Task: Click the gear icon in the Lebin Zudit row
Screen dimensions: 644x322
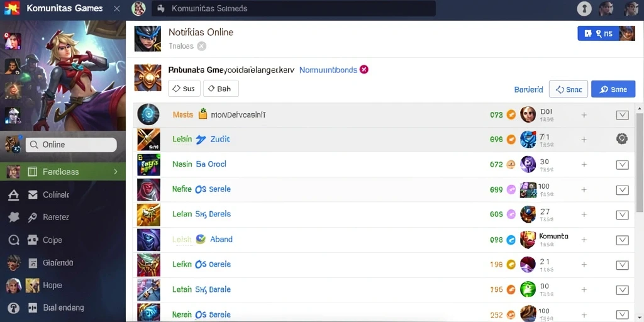Action: click(622, 139)
